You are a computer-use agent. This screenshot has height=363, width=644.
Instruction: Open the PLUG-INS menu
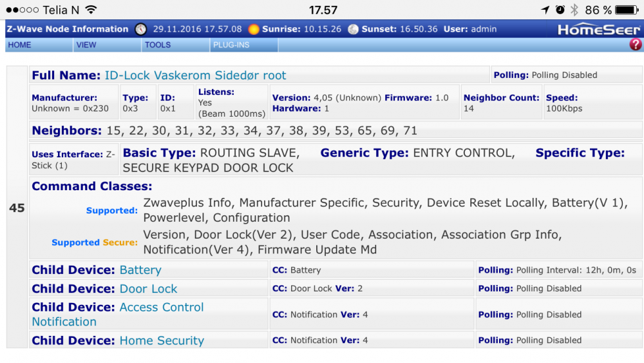231,45
